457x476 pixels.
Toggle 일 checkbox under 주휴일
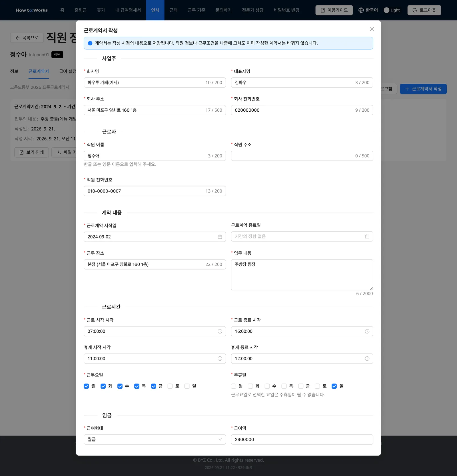[x=334, y=386]
